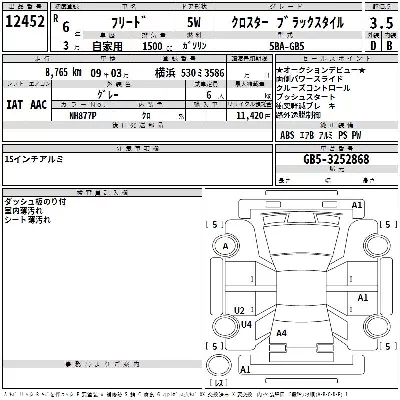Click the mileage value 8,765 km
This screenshot has width=400, height=400.
[x=63, y=72]
